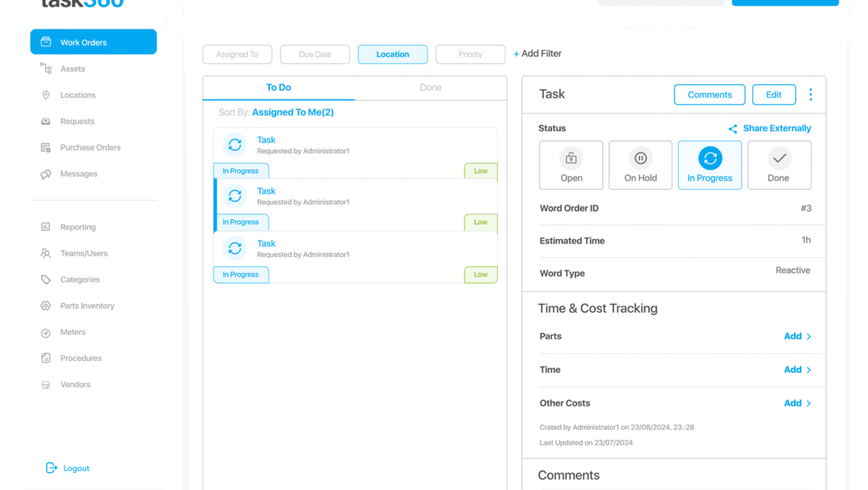Image resolution: width=868 pixels, height=490 pixels.
Task: Click the Edit button
Action: [x=774, y=94]
